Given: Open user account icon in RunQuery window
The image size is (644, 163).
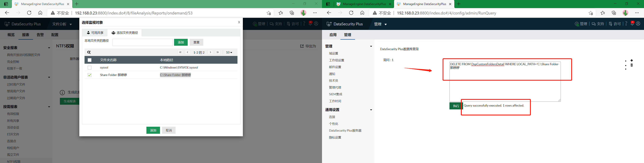Looking at the screenshot, I should (638, 24).
